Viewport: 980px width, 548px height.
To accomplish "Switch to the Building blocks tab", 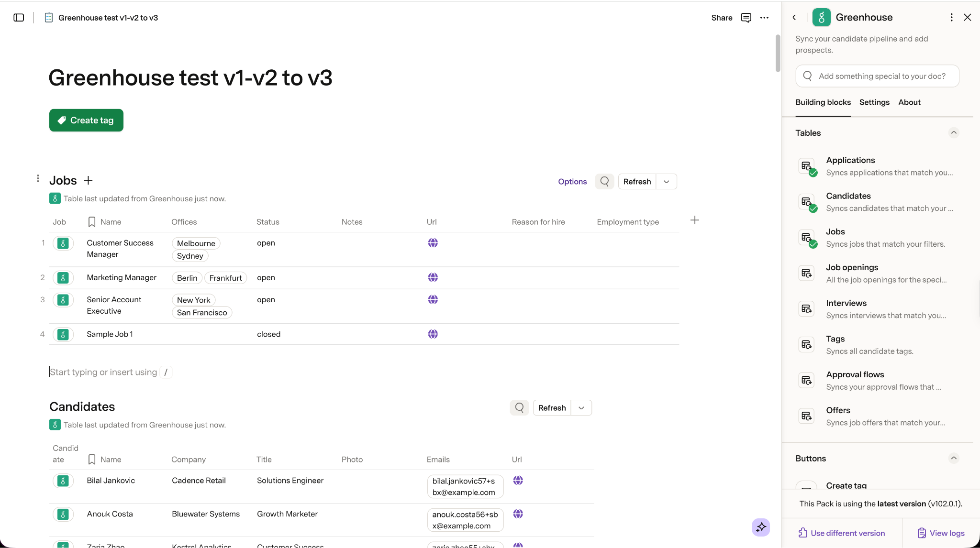I will point(823,102).
